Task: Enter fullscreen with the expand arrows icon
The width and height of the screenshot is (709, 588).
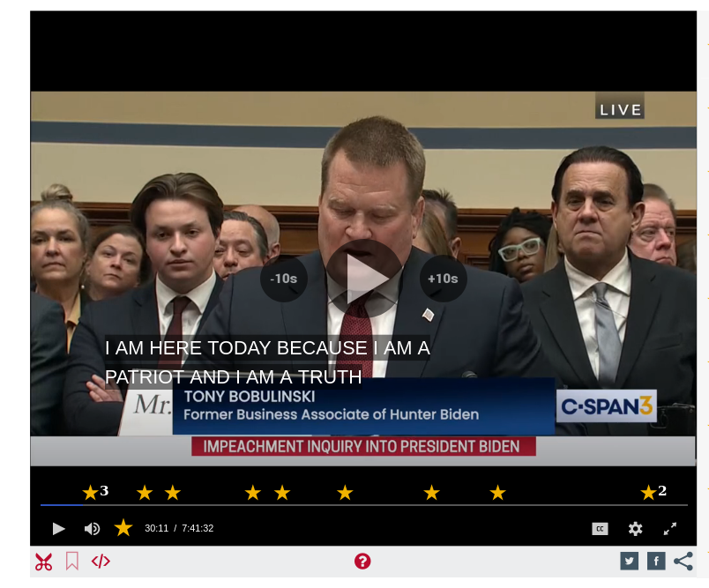Action: click(670, 528)
